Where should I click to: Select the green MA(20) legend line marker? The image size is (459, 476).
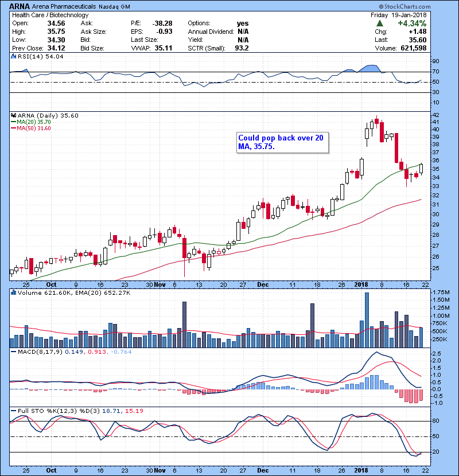(13, 122)
